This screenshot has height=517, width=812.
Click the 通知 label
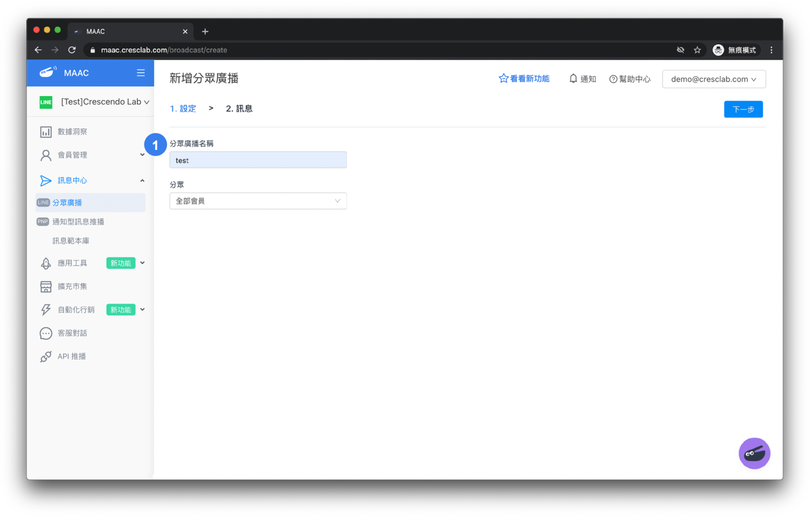588,79
